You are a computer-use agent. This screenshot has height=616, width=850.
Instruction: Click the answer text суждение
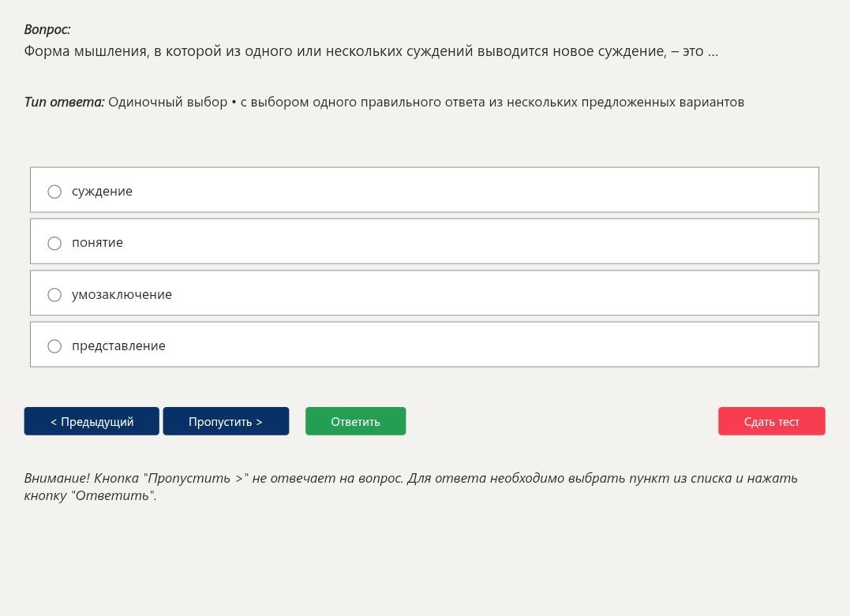coord(102,191)
